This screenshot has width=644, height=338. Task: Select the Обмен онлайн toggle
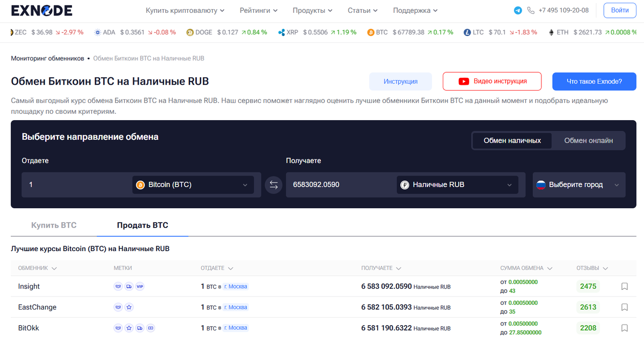pyautogui.click(x=588, y=141)
